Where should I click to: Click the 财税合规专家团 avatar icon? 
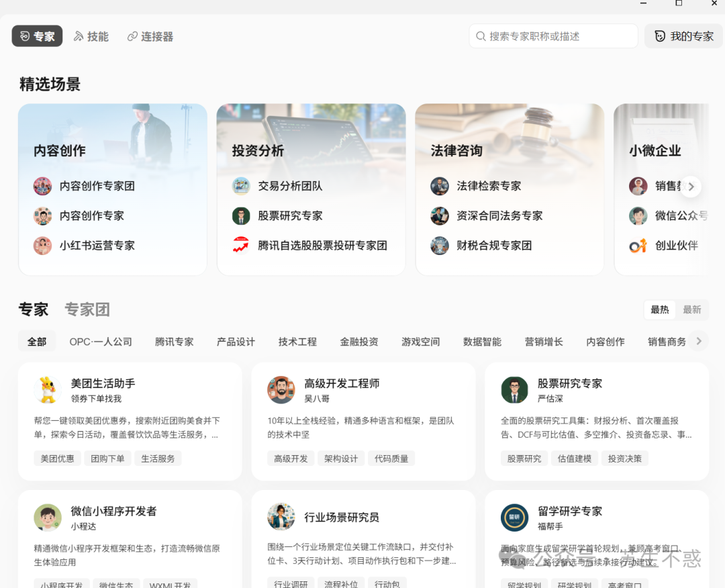coord(440,246)
